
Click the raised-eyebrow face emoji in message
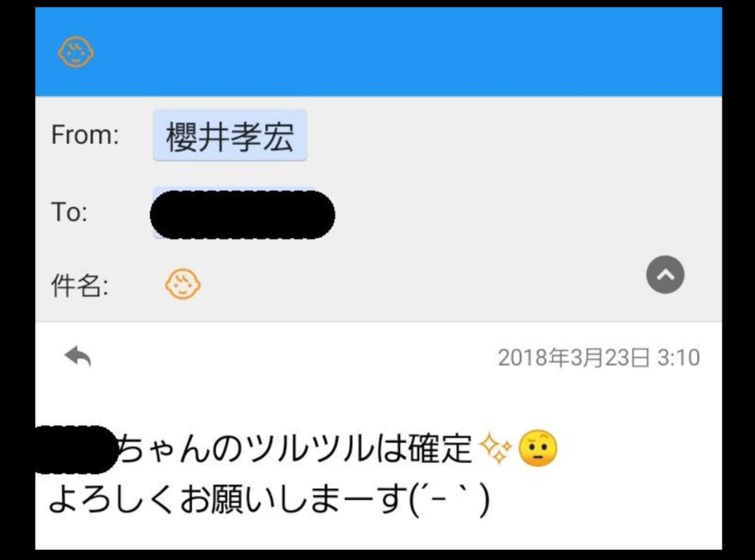[538, 448]
